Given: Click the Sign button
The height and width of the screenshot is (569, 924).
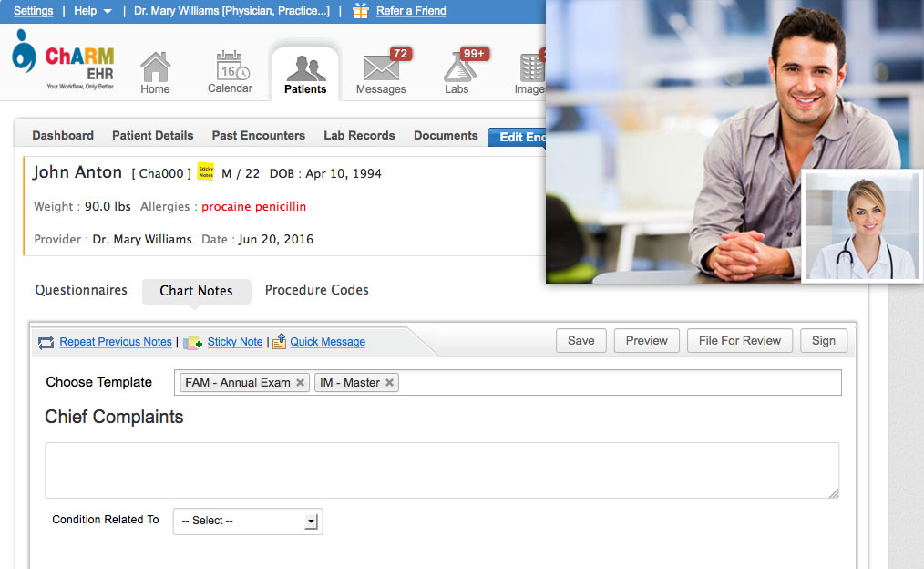Looking at the screenshot, I should (x=823, y=340).
